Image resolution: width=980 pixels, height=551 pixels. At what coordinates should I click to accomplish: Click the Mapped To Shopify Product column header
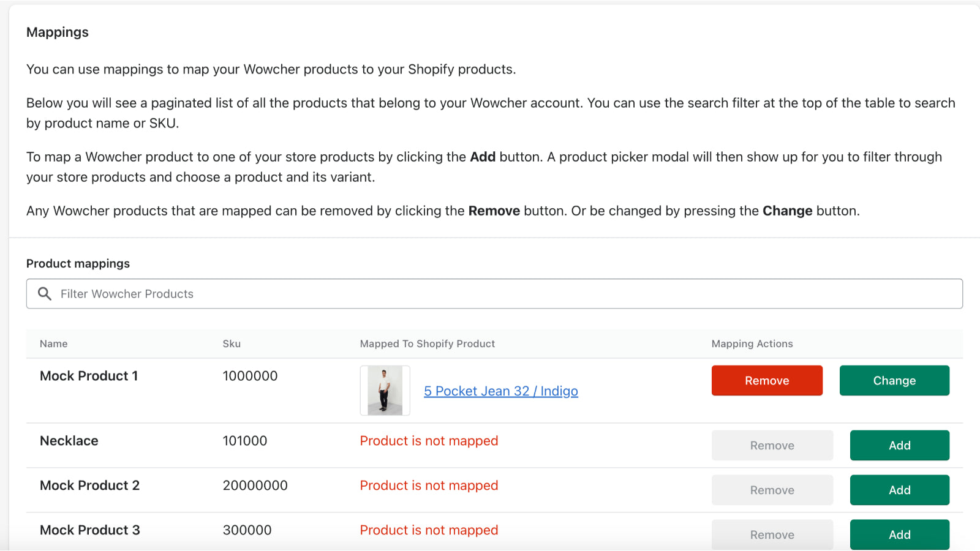[427, 343]
